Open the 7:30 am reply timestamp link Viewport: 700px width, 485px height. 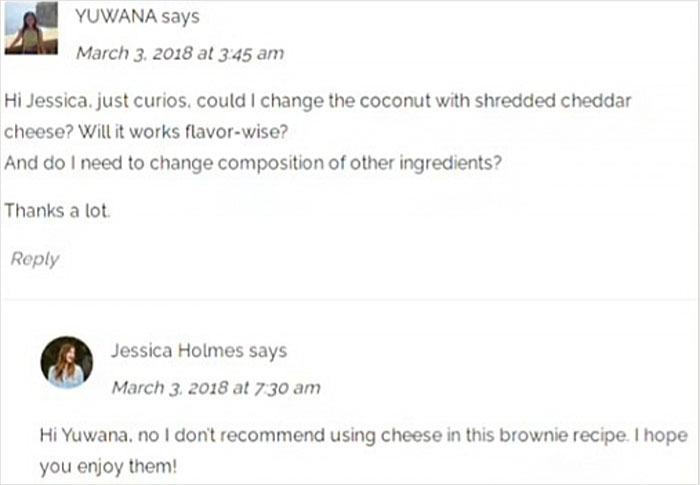coord(216,388)
